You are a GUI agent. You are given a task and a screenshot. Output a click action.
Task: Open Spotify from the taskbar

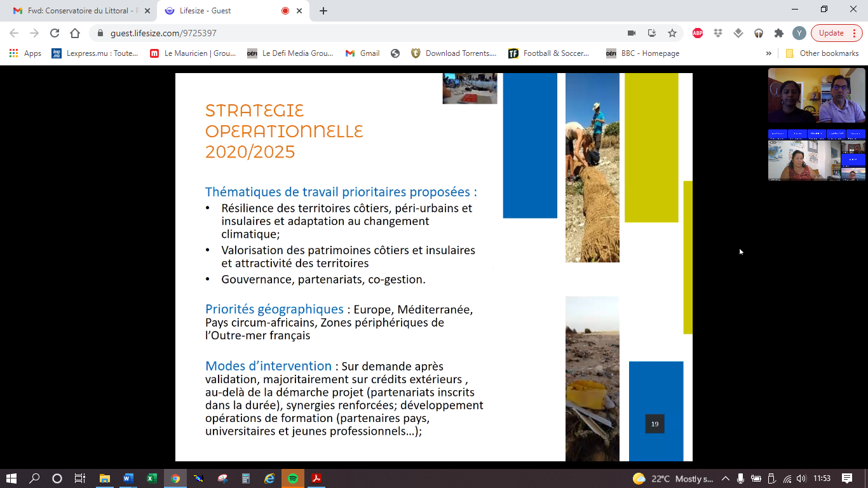pyautogui.click(x=293, y=478)
